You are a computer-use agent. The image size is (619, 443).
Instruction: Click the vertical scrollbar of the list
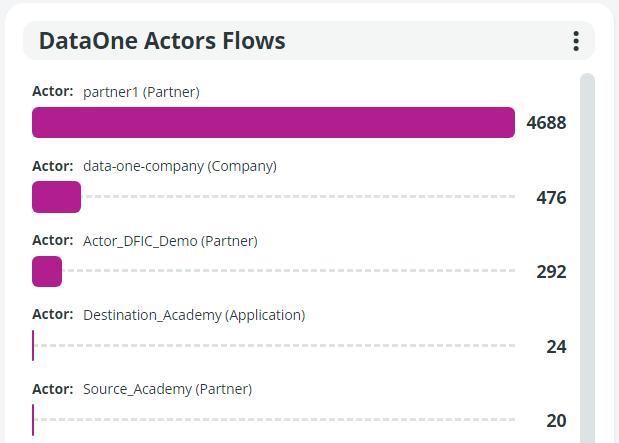point(587,250)
